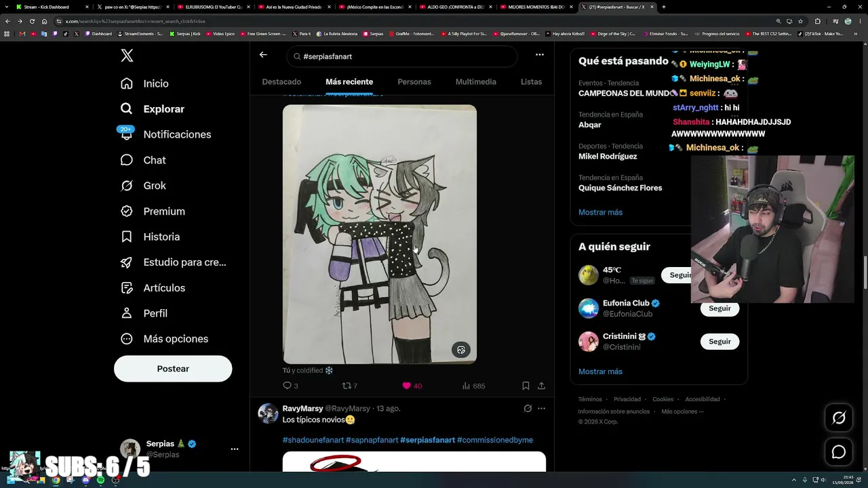Open image edit icon on fanart picture
This screenshot has height=488, width=868.
coord(461,350)
